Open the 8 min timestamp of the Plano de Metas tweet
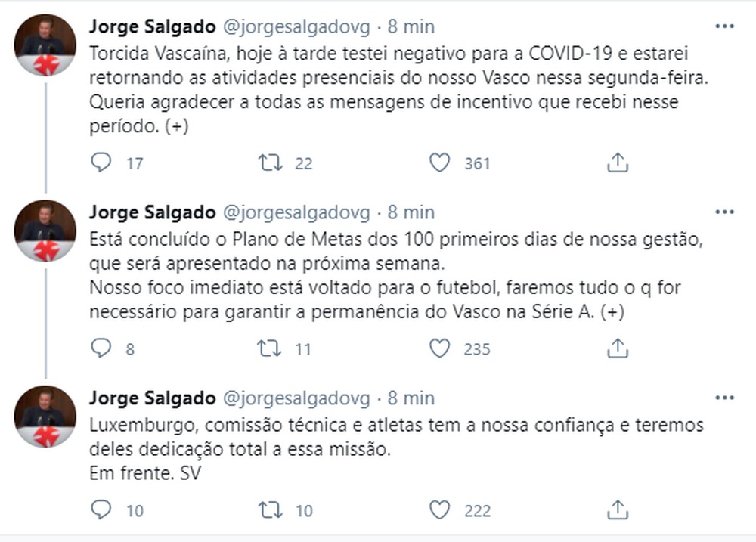 pyautogui.click(x=411, y=212)
